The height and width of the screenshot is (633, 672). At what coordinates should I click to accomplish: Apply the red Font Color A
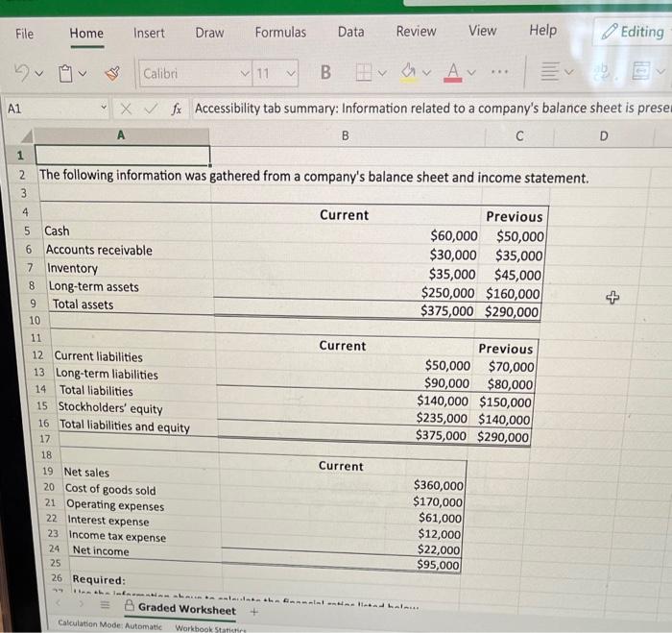[453, 72]
